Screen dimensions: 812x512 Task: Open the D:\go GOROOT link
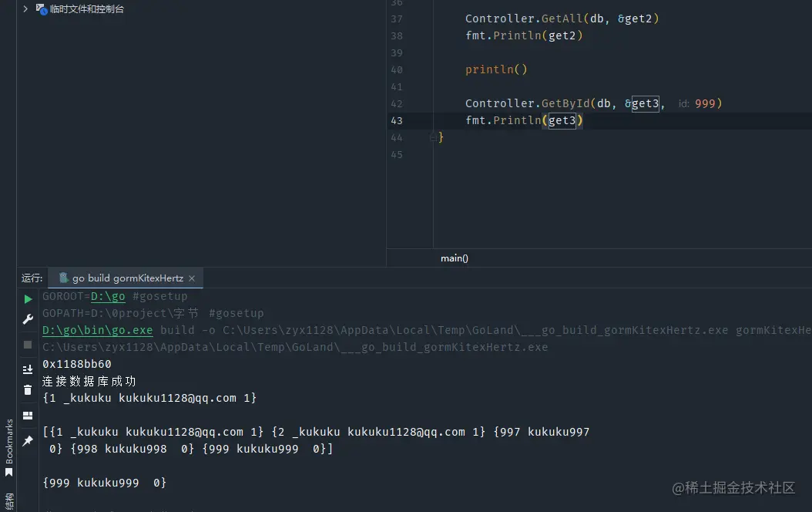(x=108, y=296)
